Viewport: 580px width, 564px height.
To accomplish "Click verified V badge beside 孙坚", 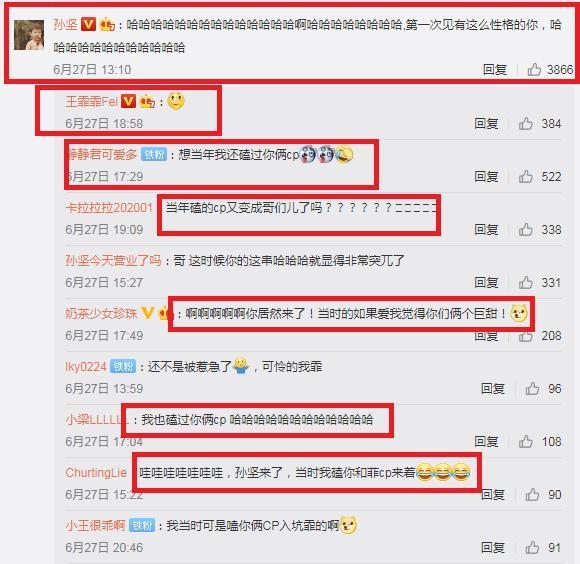I will 88,24.
